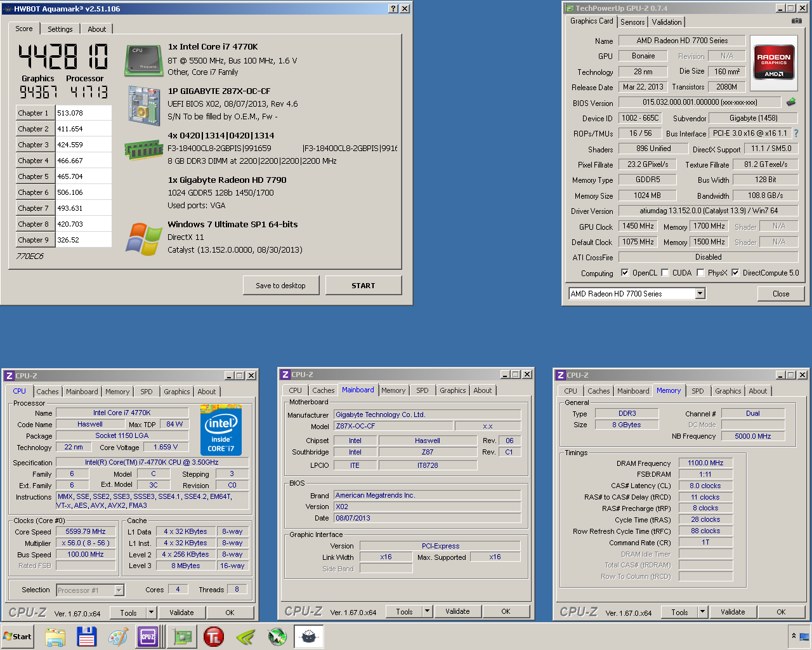Click the camera screenshot icon in GPU-Z
This screenshot has width=812, height=650.
[x=797, y=21]
